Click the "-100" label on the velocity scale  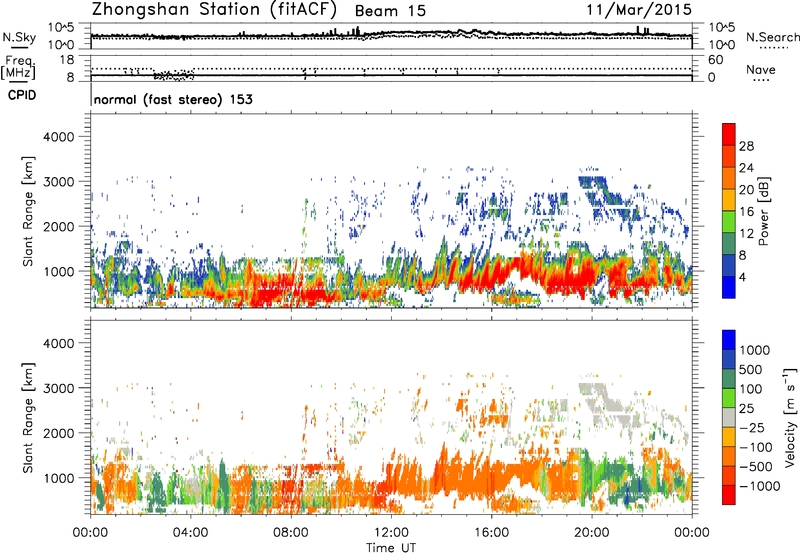756,447
